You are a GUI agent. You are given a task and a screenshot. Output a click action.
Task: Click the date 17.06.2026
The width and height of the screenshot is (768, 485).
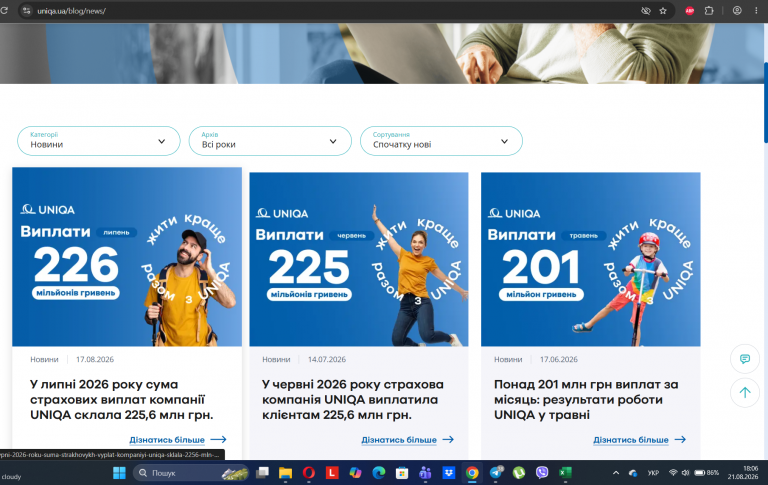[559, 359]
